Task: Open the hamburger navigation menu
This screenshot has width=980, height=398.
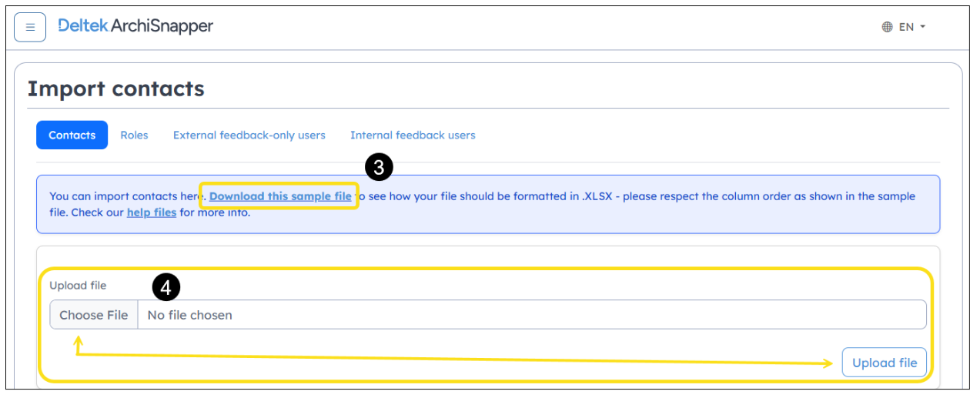Action: pos(30,27)
